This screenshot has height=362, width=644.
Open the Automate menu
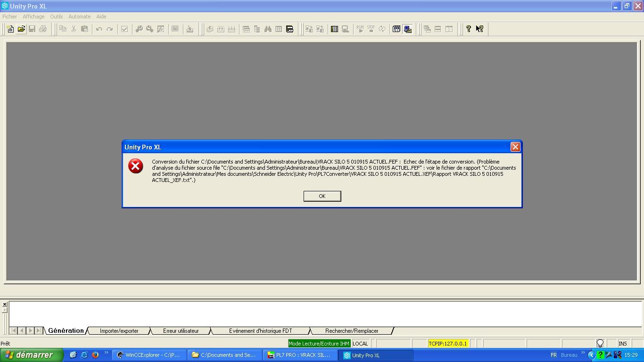click(x=79, y=16)
